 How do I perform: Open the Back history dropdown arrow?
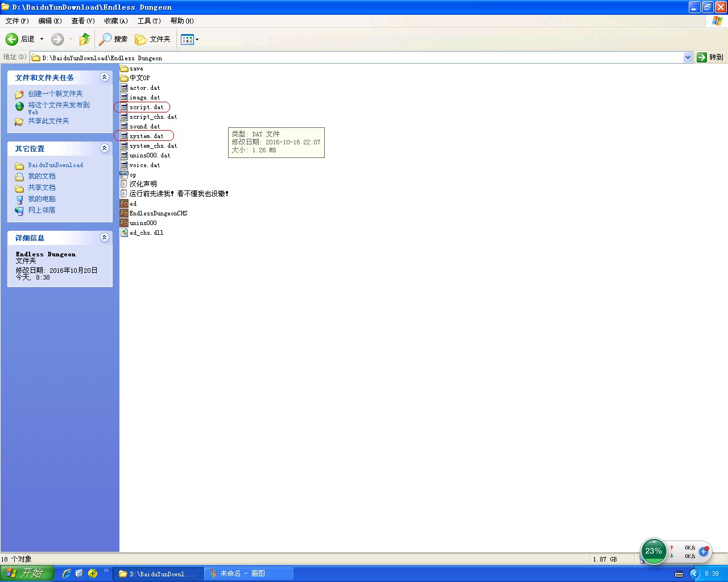tap(42, 39)
